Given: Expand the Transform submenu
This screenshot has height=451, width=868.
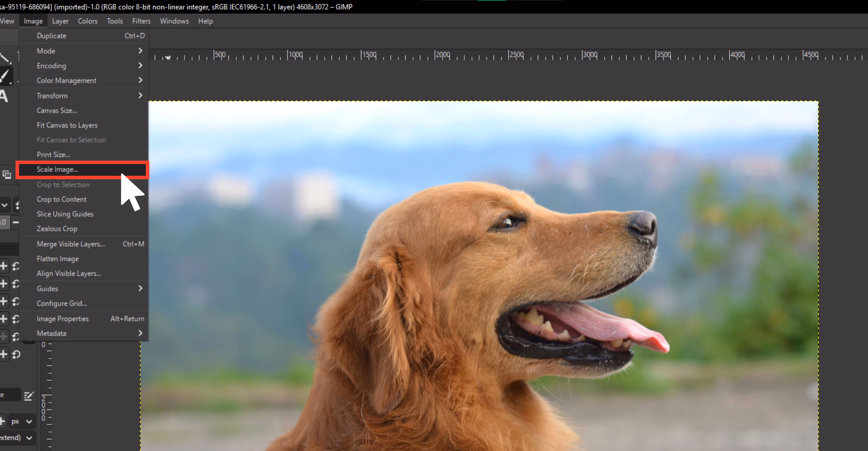Looking at the screenshot, I should pyautogui.click(x=84, y=96).
